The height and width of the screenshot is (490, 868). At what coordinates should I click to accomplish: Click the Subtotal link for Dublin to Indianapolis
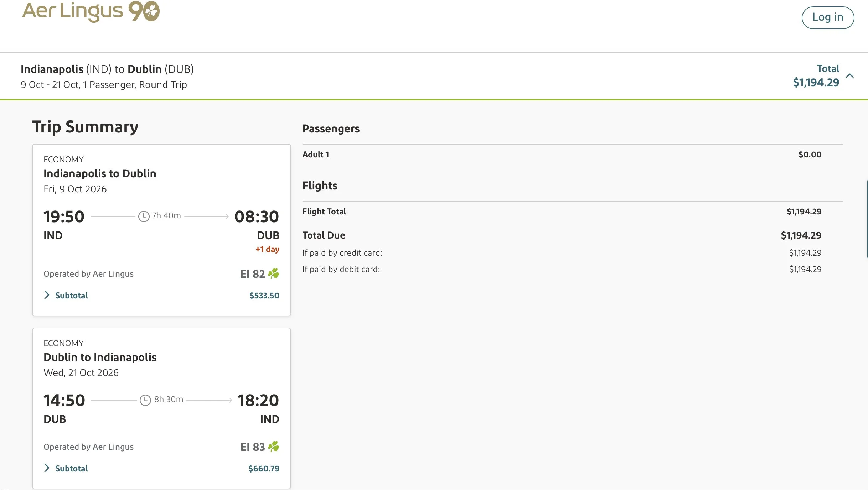coord(71,469)
